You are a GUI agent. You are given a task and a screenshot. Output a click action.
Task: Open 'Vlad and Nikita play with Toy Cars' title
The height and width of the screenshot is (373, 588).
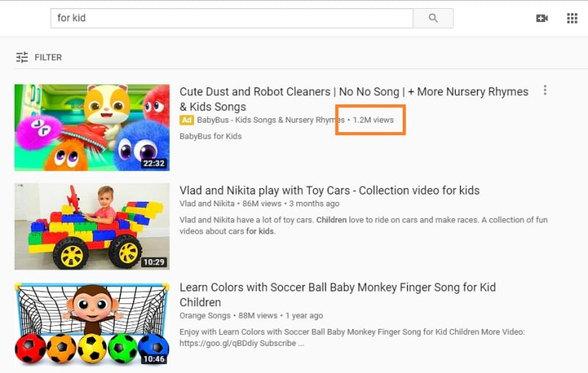coord(329,190)
